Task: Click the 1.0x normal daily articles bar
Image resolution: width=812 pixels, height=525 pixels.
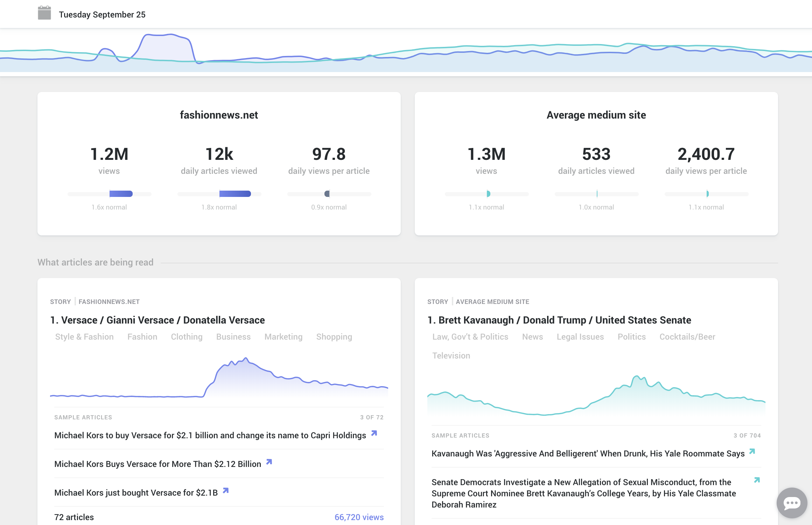Action: click(x=597, y=194)
